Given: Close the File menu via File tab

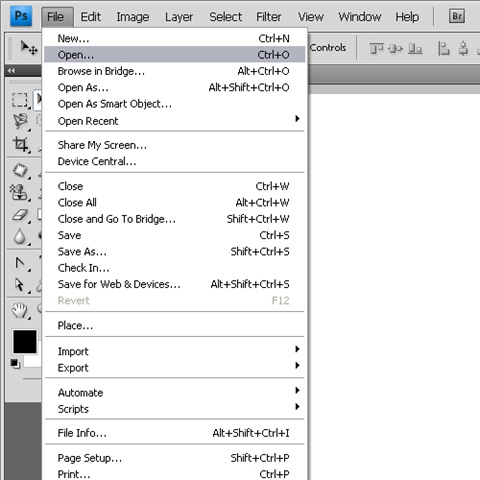Looking at the screenshot, I should pyautogui.click(x=57, y=17).
